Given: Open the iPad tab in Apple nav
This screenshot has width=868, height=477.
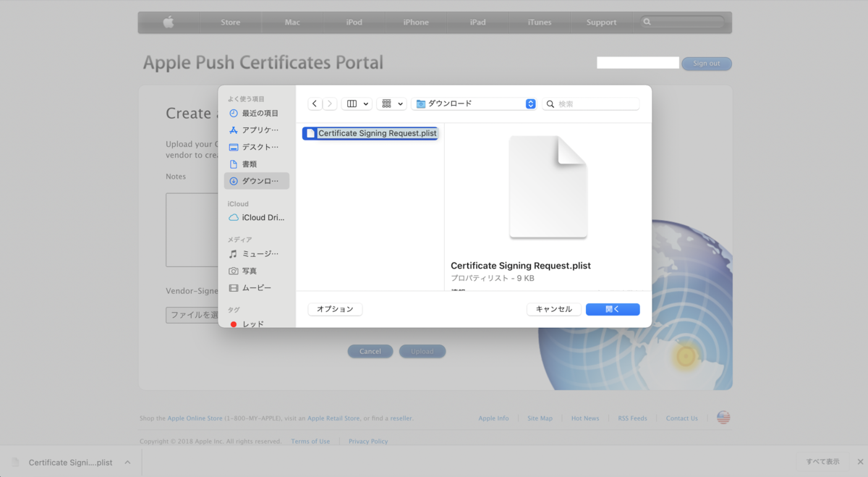Looking at the screenshot, I should 478,22.
